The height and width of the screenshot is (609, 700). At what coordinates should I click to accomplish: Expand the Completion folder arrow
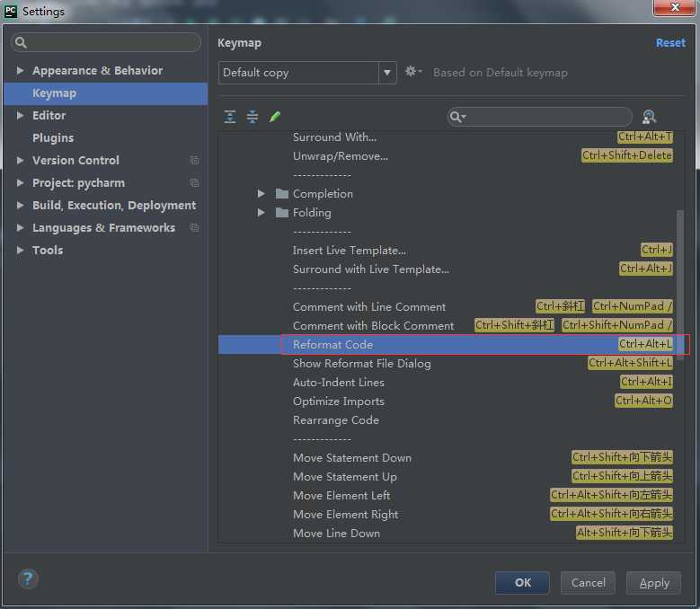261,194
